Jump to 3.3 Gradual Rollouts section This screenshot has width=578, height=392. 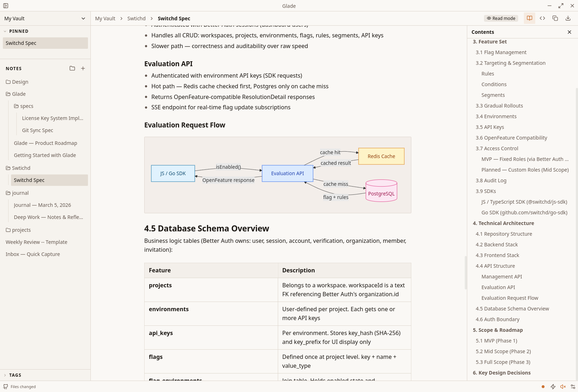pos(499,106)
